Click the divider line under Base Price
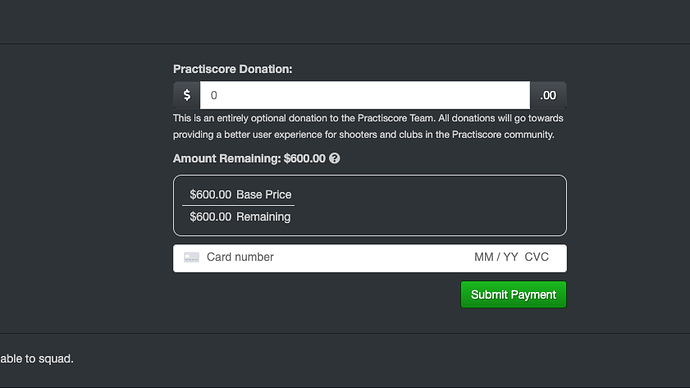Screen dimensions: 690x388 [x=239, y=205]
